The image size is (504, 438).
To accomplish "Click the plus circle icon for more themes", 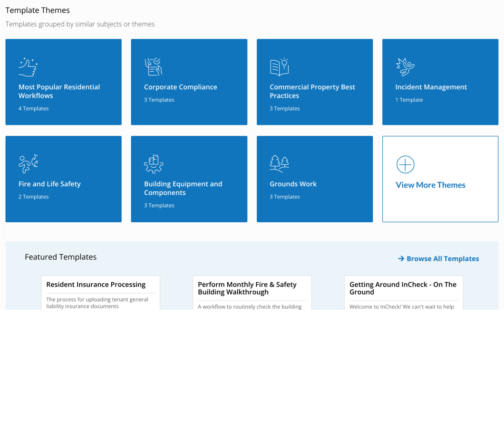I will click(x=405, y=164).
